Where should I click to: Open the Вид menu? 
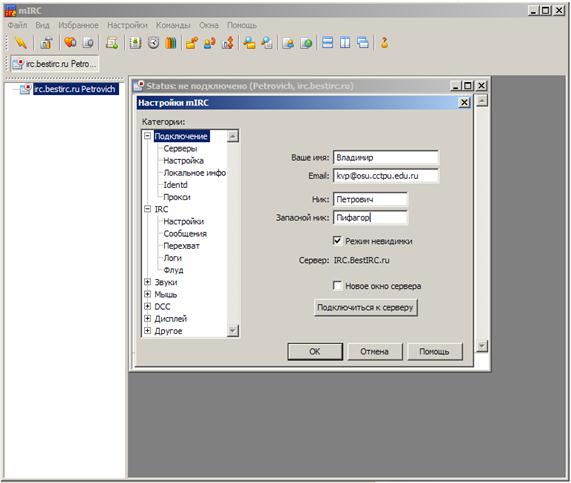(x=42, y=25)
